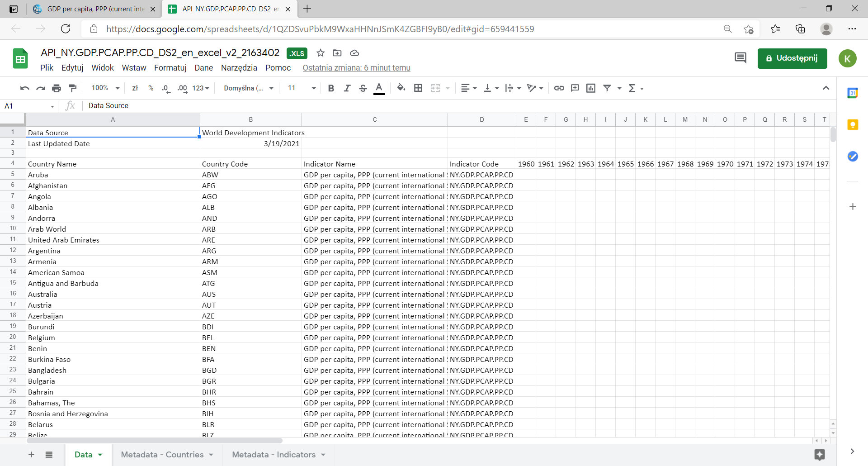The image size is (868, 466).
Task: Open the borders tool
Action: click(418, 88)
